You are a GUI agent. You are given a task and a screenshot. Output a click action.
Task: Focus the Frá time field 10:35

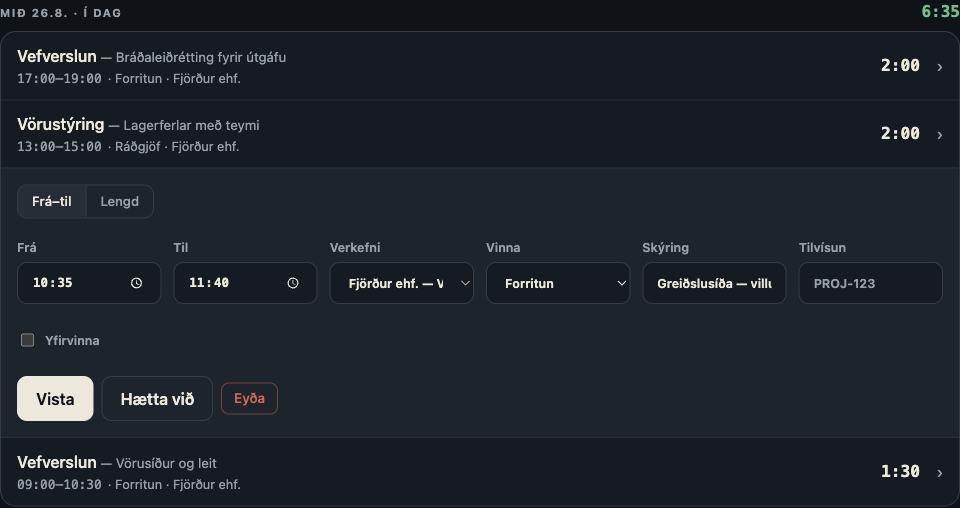(89, 283)
